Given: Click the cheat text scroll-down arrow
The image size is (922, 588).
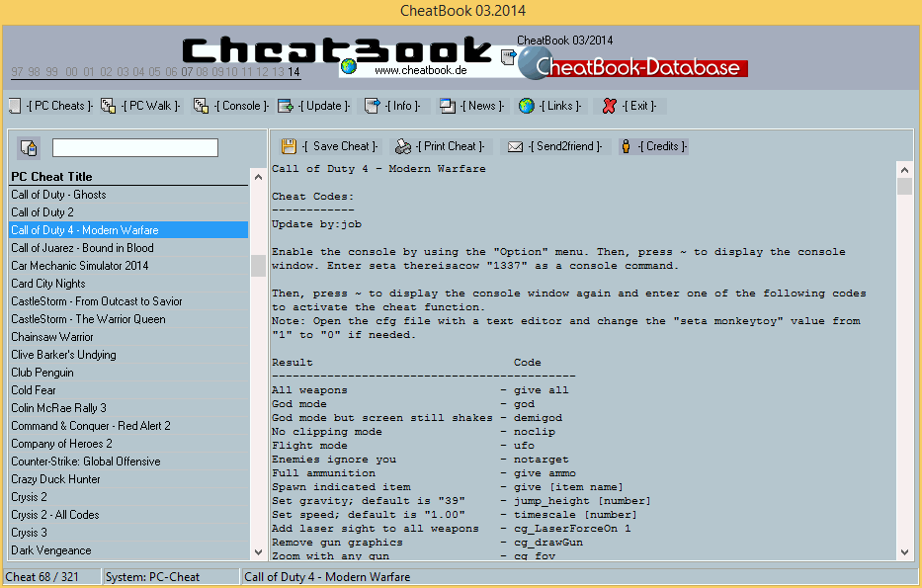Looking at the screenshot, I should pos(904,552).
